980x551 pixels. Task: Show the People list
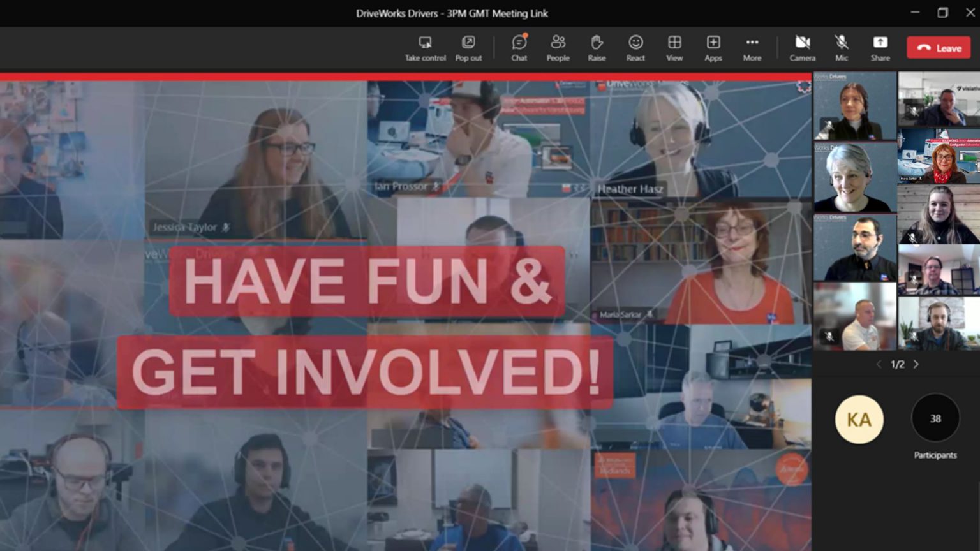558,48
